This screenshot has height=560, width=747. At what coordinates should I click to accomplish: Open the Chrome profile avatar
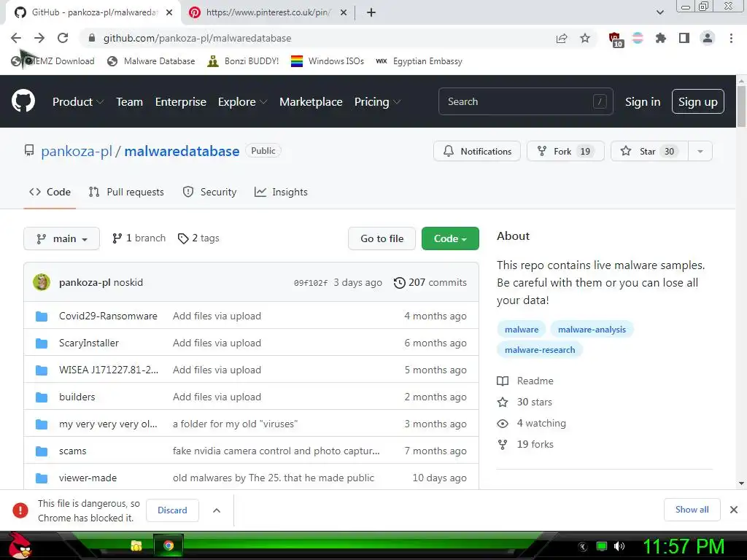click(x=708, y=38)
